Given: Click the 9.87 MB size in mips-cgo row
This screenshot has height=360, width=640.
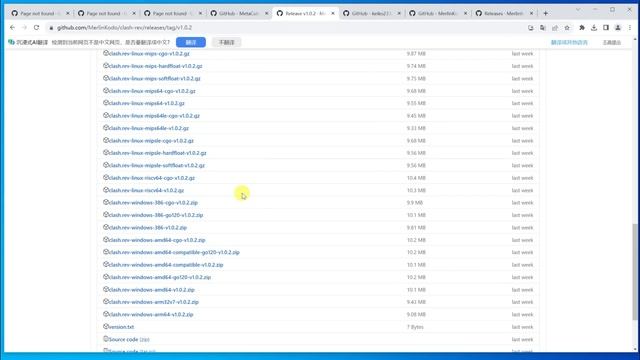Looking at the screenshot, I should click(x=416, y=53).
